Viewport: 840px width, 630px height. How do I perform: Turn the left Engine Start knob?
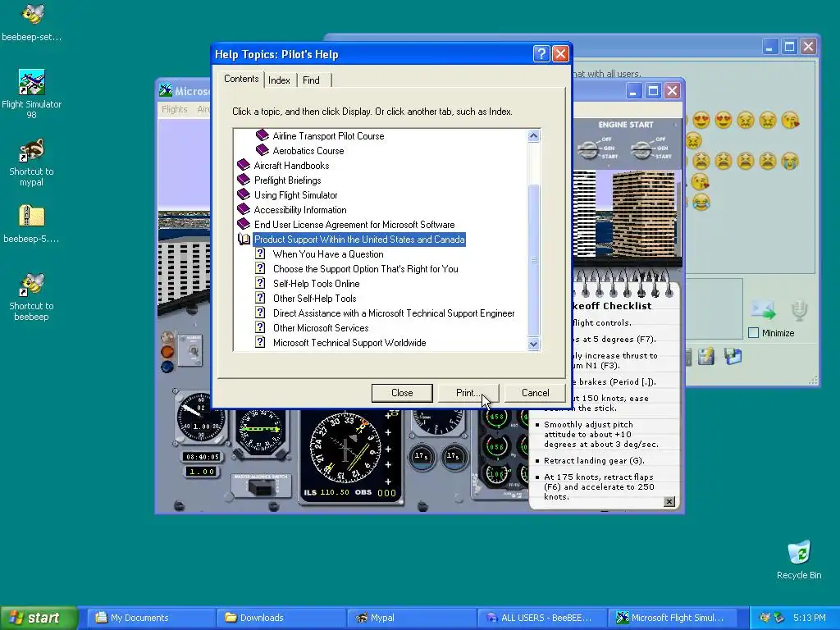click(x=587, y=149)
